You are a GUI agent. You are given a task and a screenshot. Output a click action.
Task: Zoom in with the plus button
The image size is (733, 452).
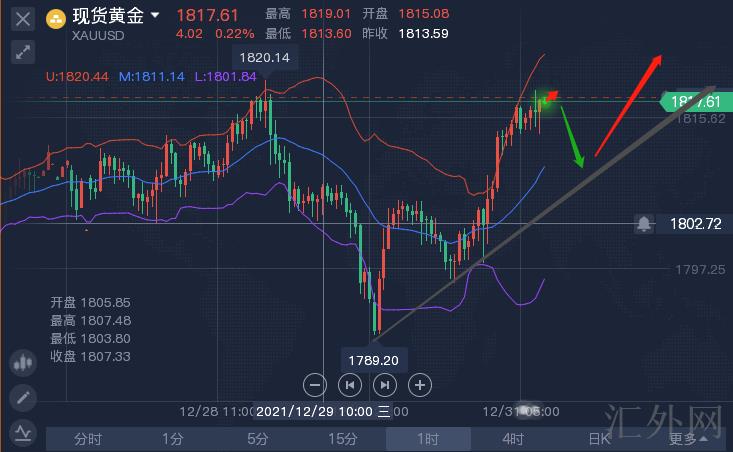420,384
